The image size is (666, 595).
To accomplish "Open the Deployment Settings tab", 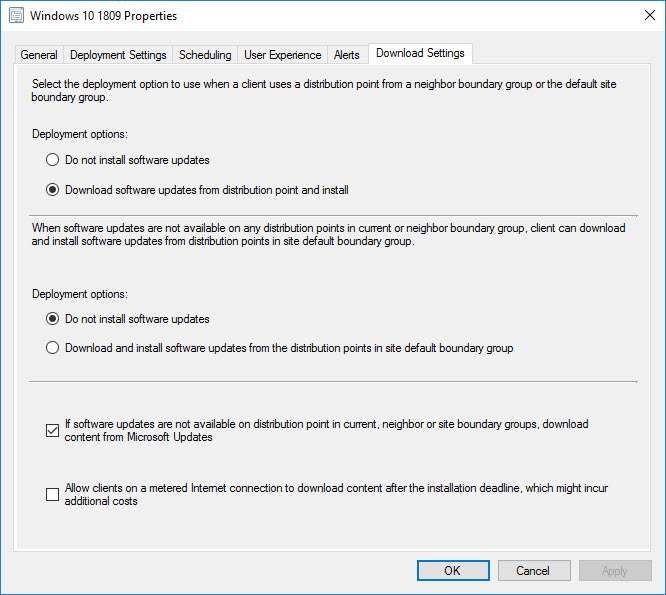I will [x=118, y=55].
